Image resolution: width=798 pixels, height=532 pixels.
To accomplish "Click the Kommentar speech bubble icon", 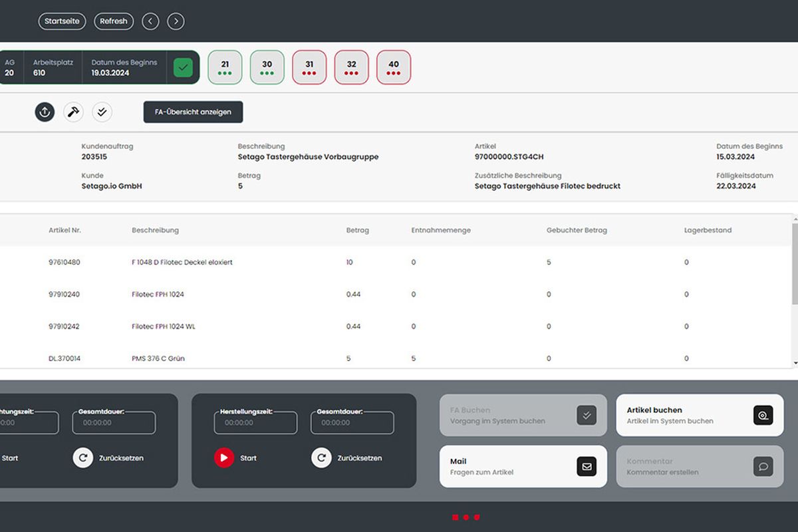I will 763,466.
